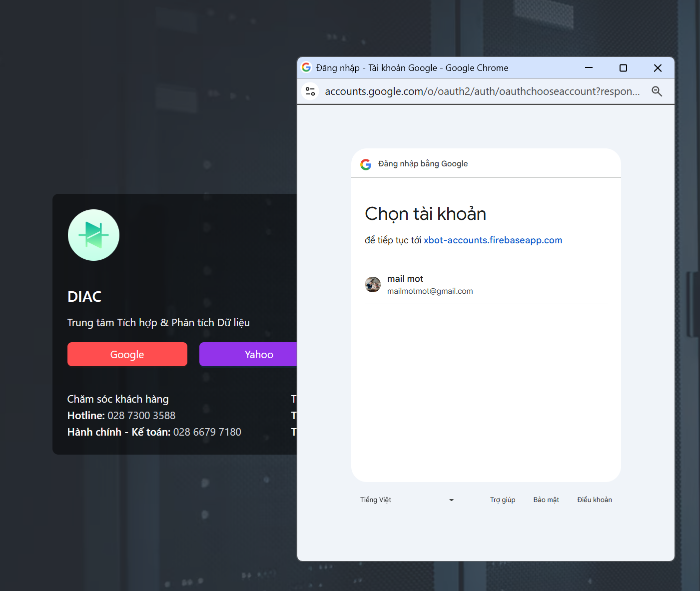Click the Kế toán number 028 6679 7180
Image resolution: width=700 pixels, height=591 pixels.
coord(207,432)
